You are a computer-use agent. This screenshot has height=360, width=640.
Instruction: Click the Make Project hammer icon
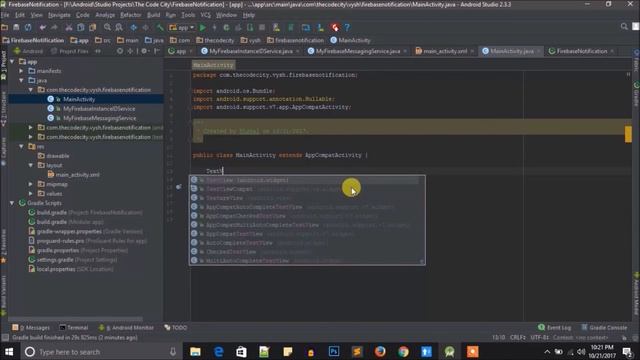[x=160, y=27]
